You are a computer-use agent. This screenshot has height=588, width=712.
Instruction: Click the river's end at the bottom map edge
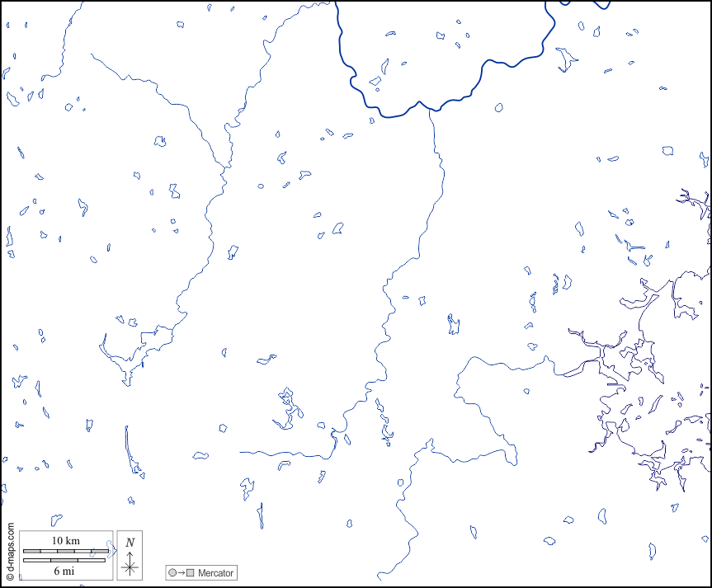[379, 576]
